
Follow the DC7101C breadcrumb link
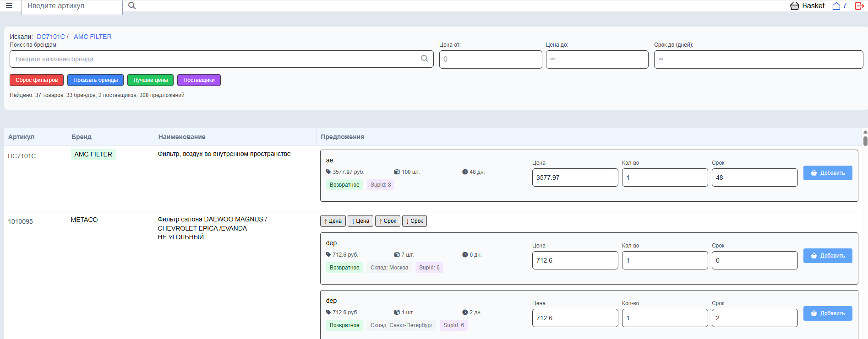51,37
